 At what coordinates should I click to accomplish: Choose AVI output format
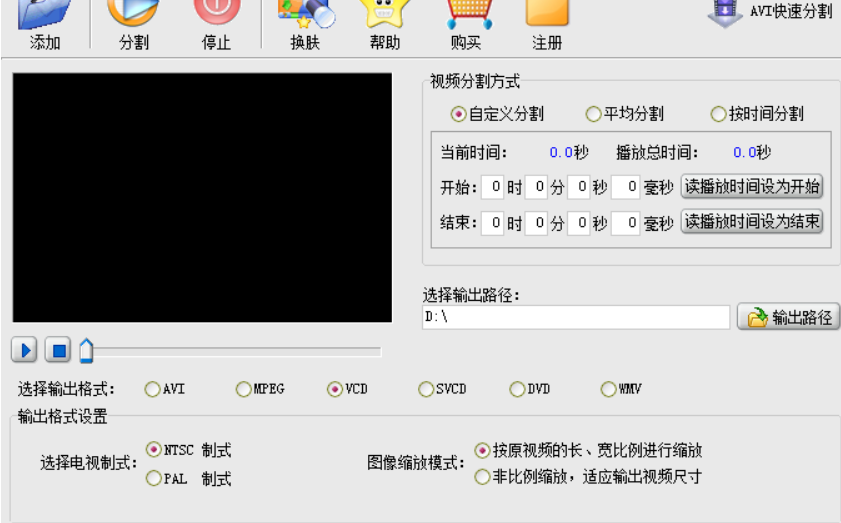click(x=165, y=389)
